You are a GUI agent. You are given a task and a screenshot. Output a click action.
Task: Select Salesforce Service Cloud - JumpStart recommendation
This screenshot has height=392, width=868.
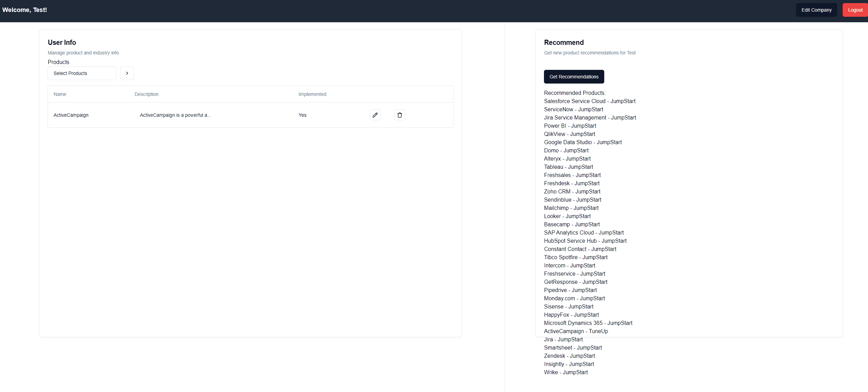[x=589, y=101]
